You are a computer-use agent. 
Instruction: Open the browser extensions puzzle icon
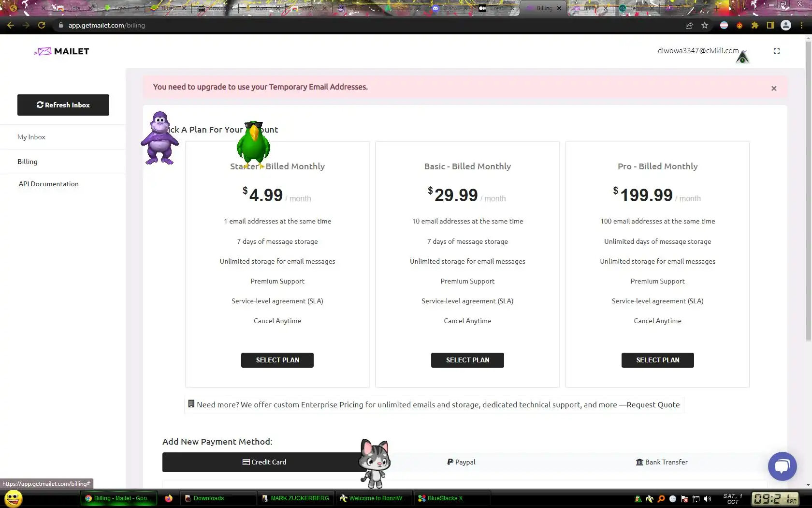pos(755,25)
